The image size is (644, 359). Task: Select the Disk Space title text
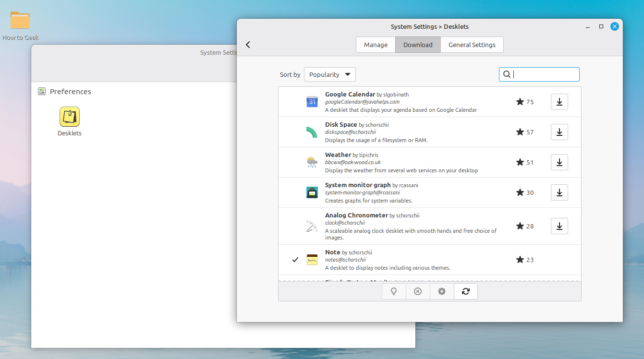341,125
